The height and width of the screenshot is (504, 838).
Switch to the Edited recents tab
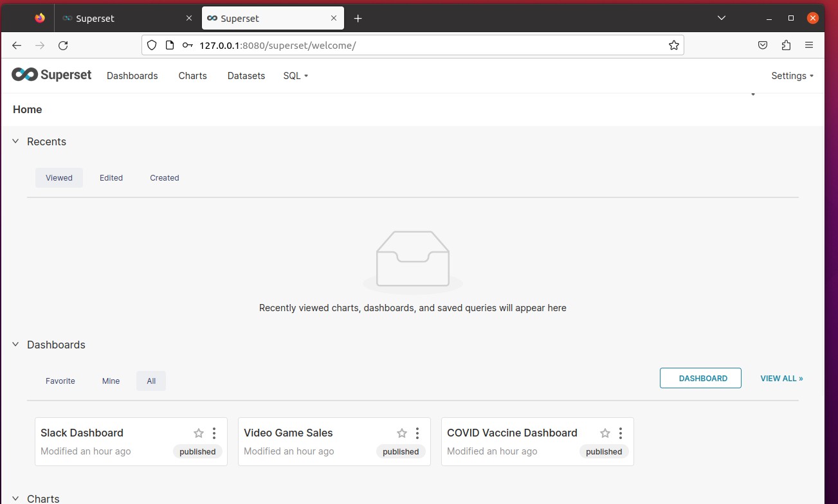point(111,178)
